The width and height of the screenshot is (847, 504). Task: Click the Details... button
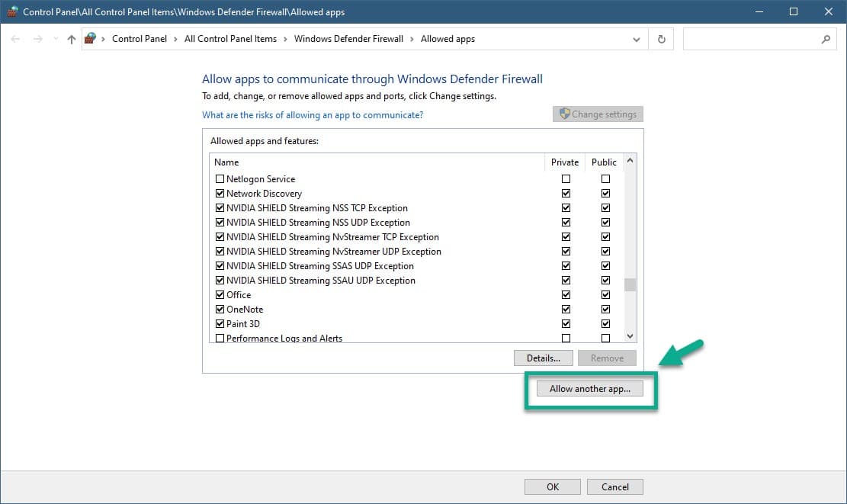click(544, 358)
